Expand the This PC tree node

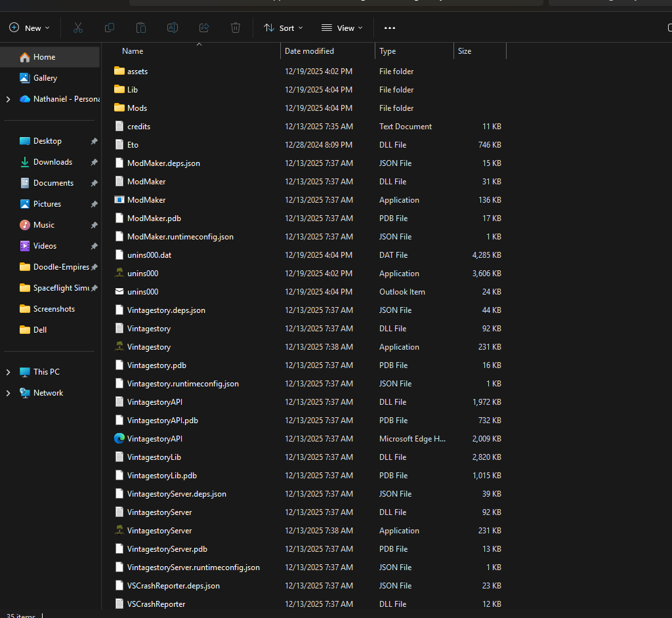click(x=8, y=372)
